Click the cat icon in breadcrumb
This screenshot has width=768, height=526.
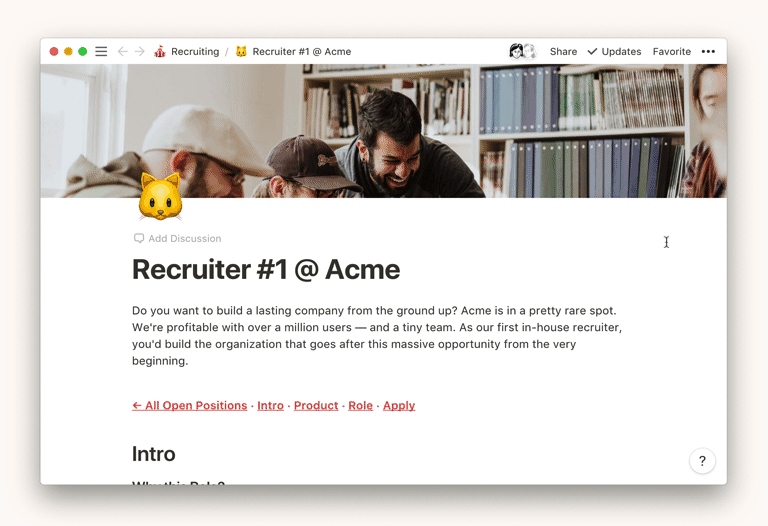(241, 51)
